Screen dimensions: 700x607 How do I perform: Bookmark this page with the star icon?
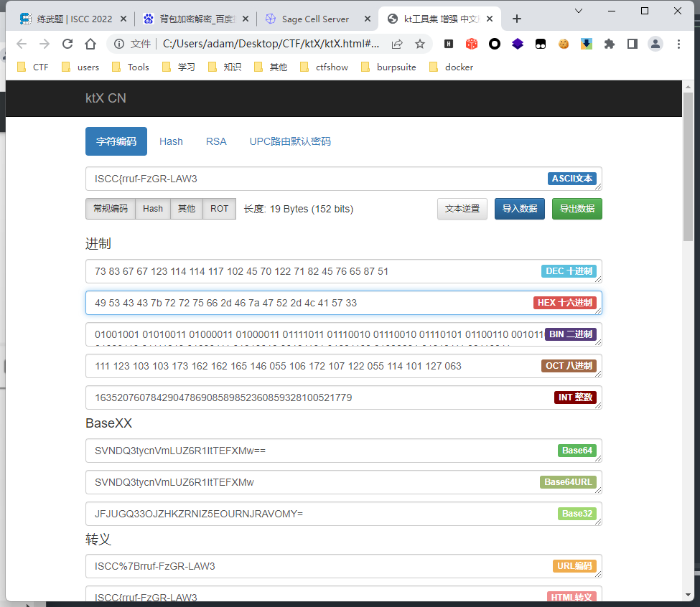click(420, 44)
